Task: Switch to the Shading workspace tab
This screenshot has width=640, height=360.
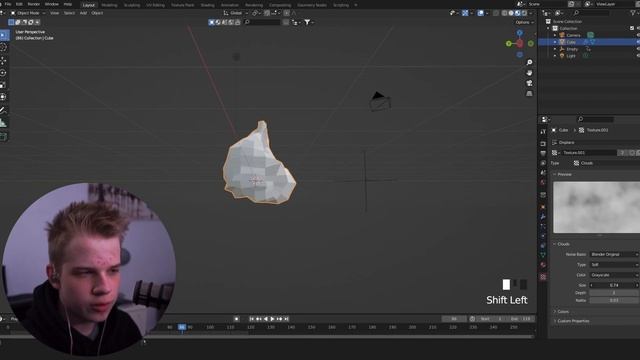Action: (x=207, y=5)
